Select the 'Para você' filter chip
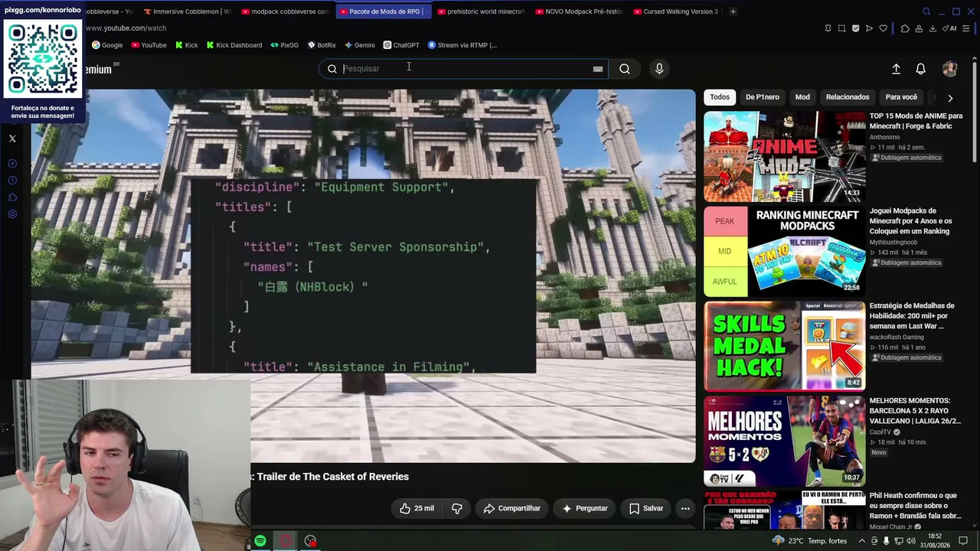 [901, 97]
